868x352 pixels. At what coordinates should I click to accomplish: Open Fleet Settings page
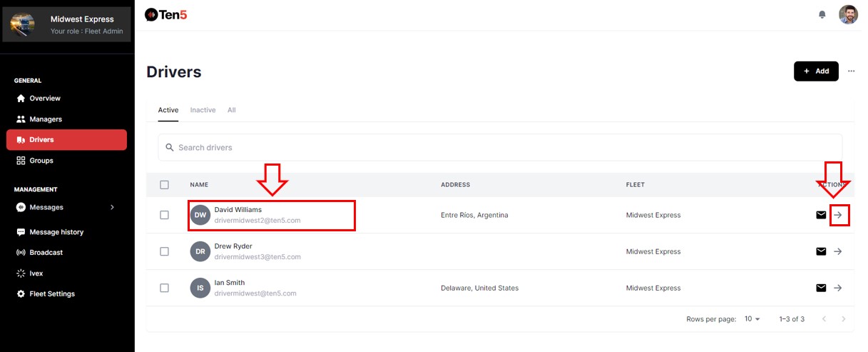pyautogui.click(x=51, y=293)
